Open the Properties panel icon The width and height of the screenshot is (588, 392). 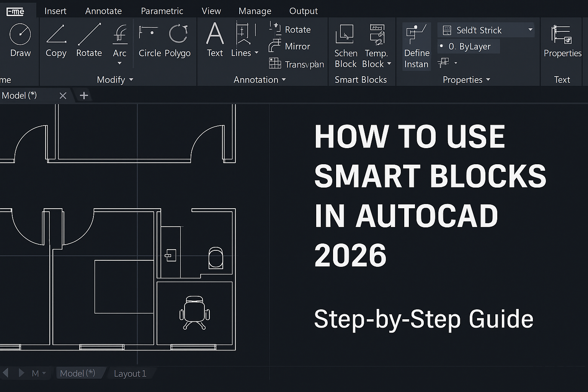[x=562, y=34]
